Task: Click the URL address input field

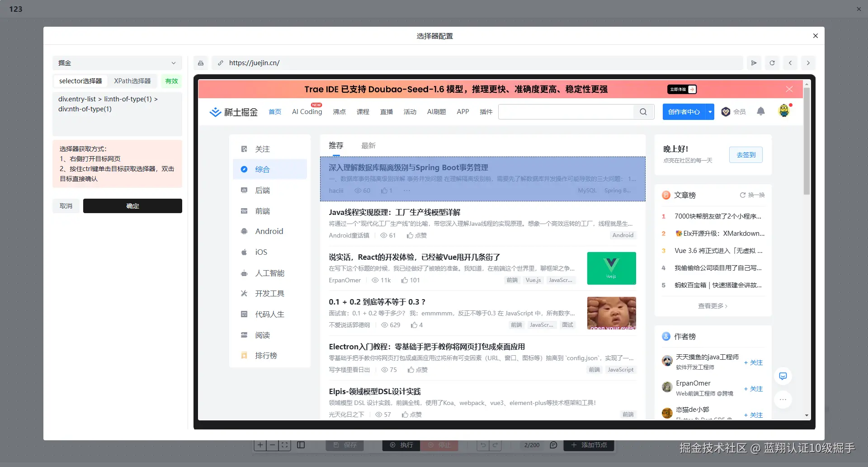Action: [x=477, y=63]
